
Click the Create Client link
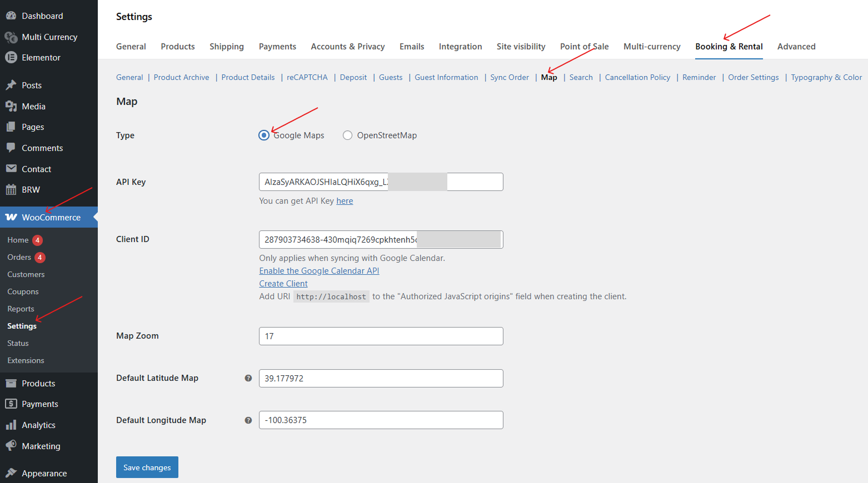283,284
